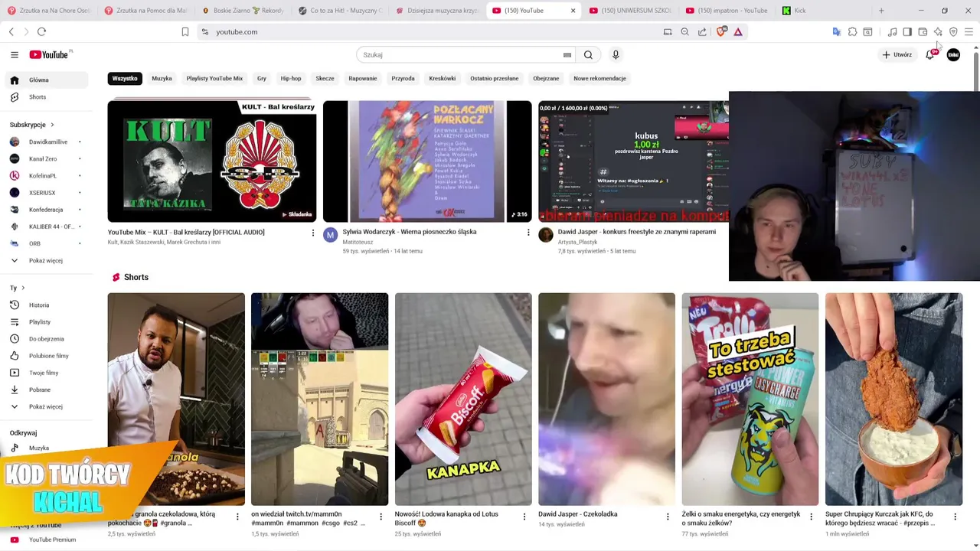Viewport: 980px width, 551px height.
Task: Open the Dawid Jasper konkurs freestyle video title
Action: coord(635,232)
